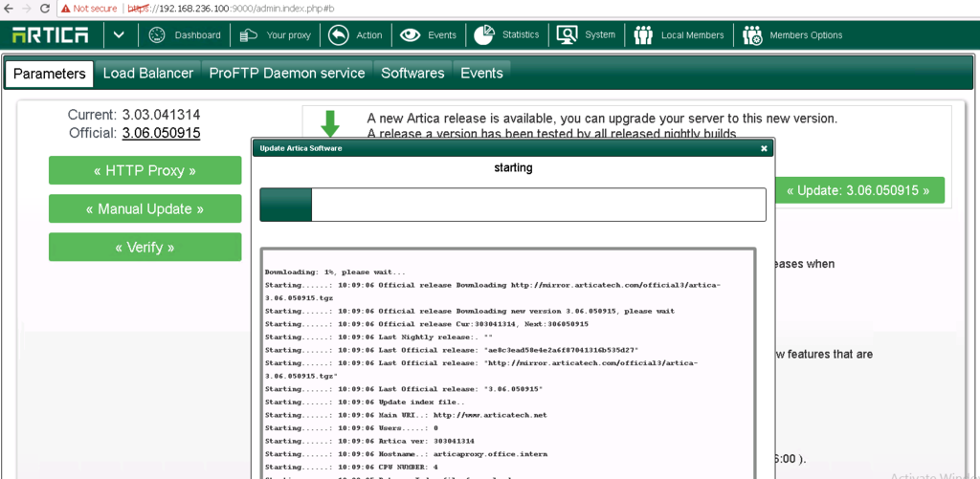Click the Update Artica Software title bar

pyautogui.click(x=513, y=148)
